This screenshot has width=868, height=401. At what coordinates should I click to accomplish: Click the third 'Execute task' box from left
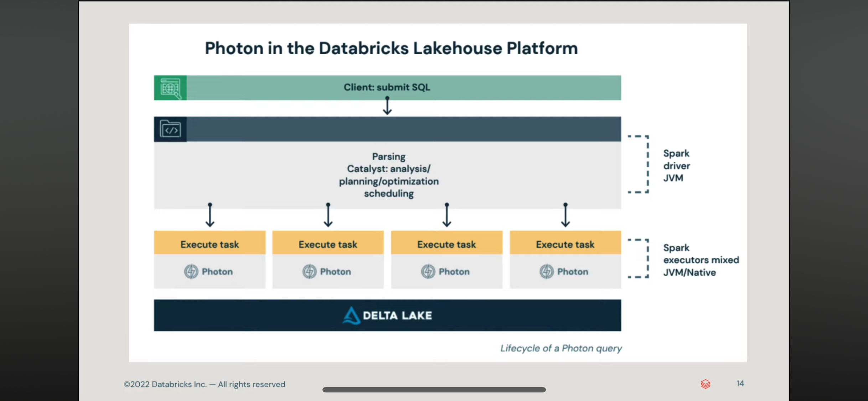point(447,243)
